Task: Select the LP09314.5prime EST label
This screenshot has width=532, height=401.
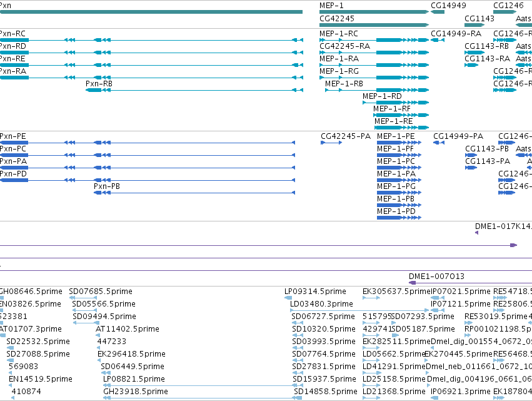Action: point(315,292)
